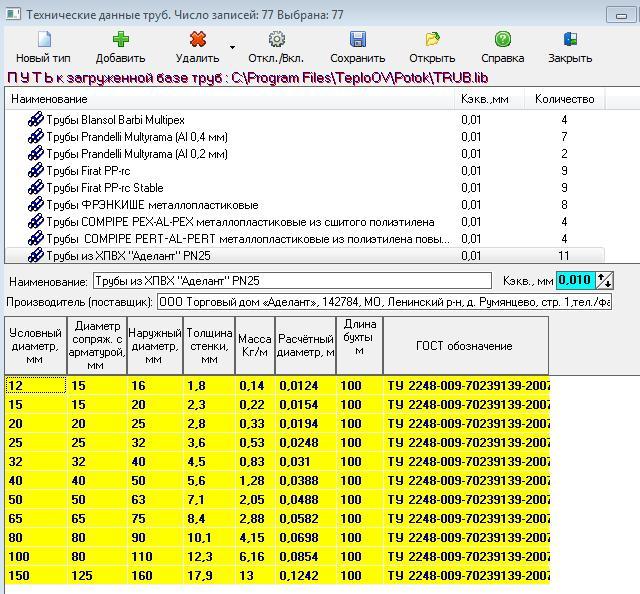Select outer diameter cell 20
Screen dimensions: 640x594
click(155, 405)
